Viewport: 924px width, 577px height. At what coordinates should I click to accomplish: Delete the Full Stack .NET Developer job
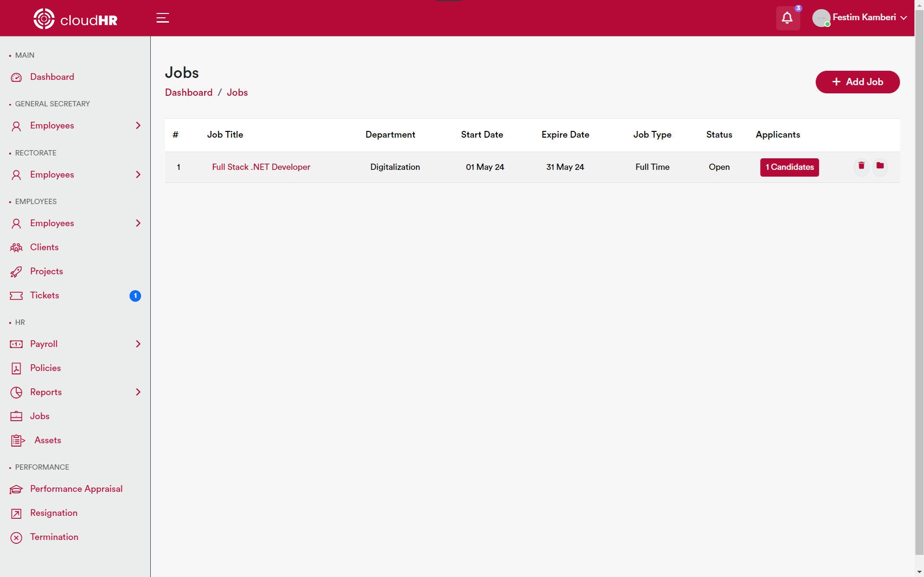861,166
